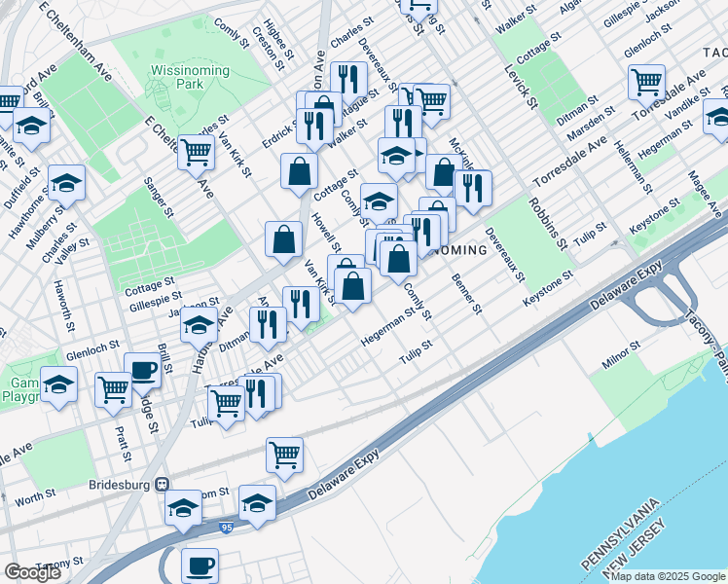Click the PENNSYLVANIA state label
The height and width of the screenshot is (584, 728).
pyautogui.click(x=620, y=533)
